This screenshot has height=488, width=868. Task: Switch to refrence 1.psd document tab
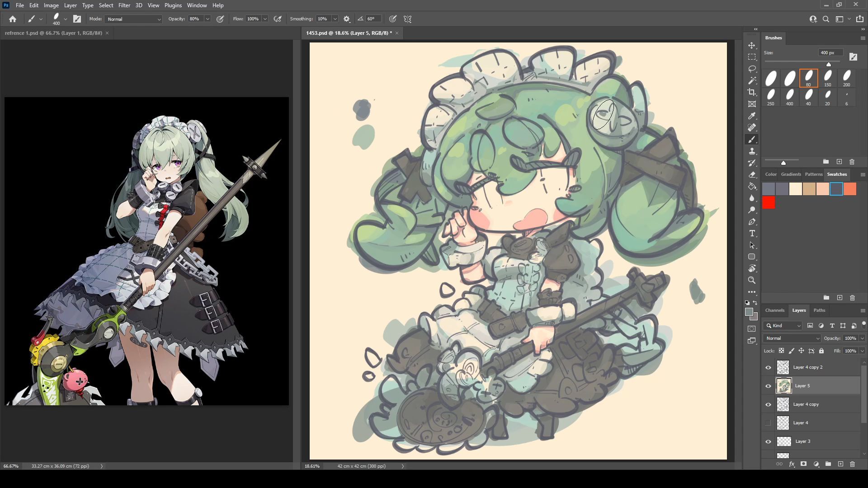(53, 33)
